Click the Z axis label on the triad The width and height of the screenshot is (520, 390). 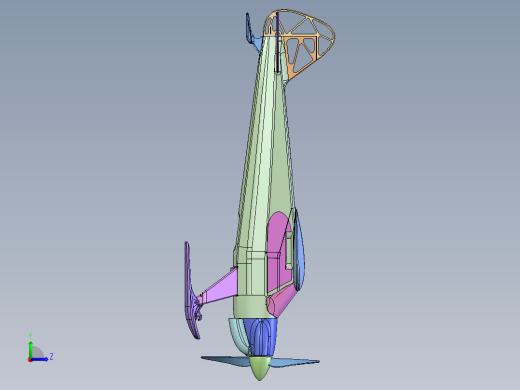[51, 357]
